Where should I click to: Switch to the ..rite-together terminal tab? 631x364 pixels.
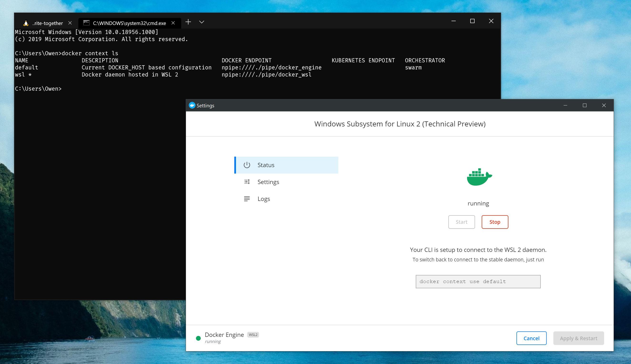(47, 23)
